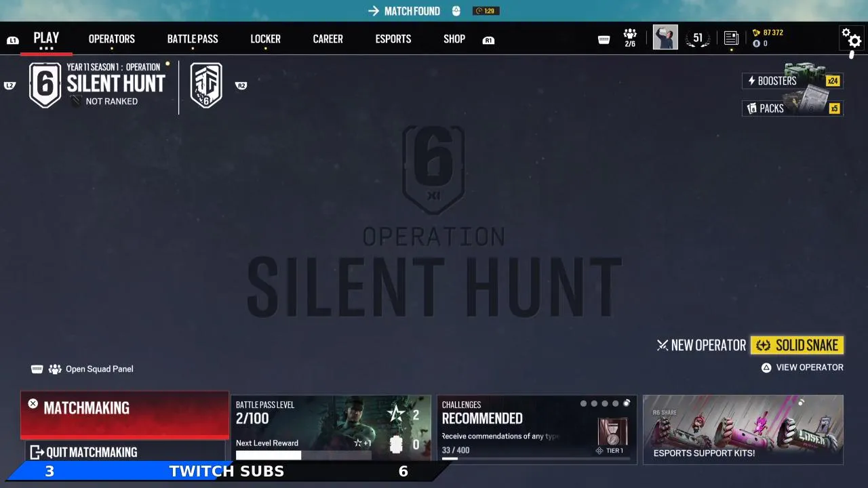The width and height of the screenshot is (868, 488).
Task: Open the Shop tab
Action: tap(454, 39)
